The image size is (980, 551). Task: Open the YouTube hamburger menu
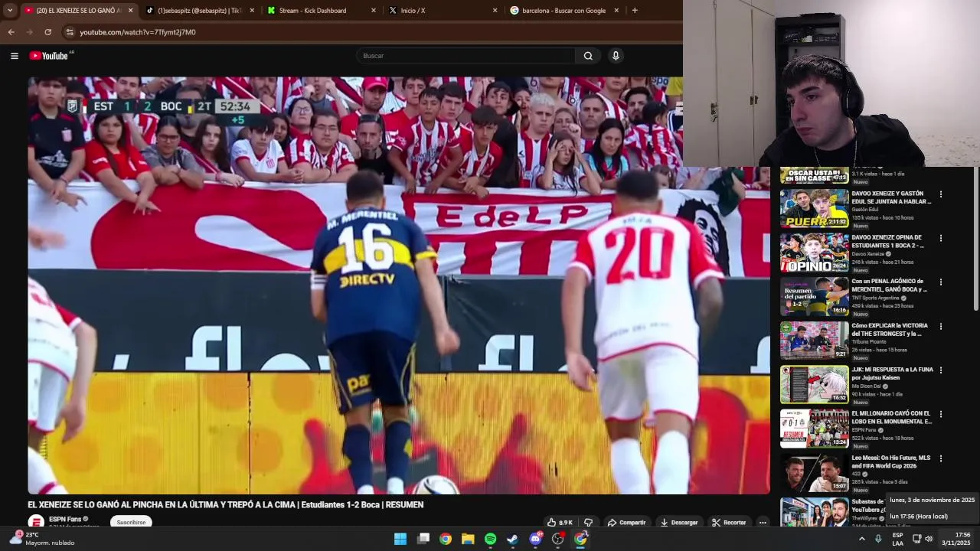(14, 56)
